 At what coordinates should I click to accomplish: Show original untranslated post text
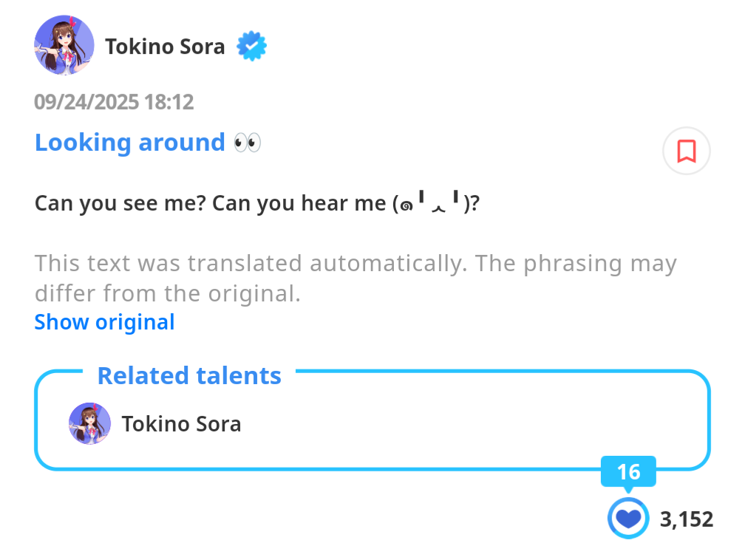point(104,322)
